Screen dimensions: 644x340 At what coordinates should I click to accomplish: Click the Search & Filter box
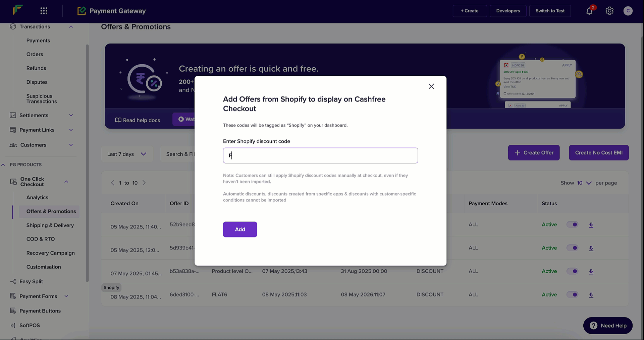tap(178, 154)
